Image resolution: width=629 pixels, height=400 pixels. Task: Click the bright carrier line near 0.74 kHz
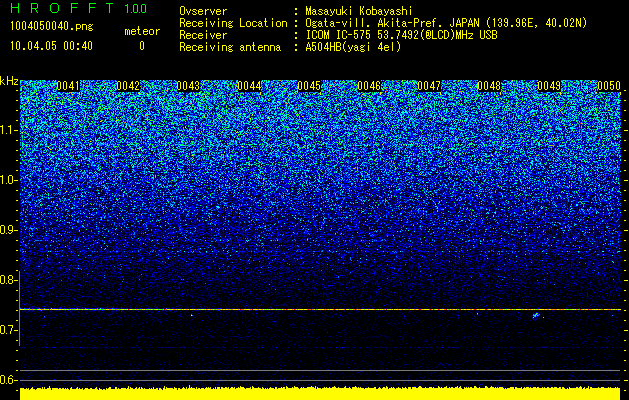(x=320, y=309)
